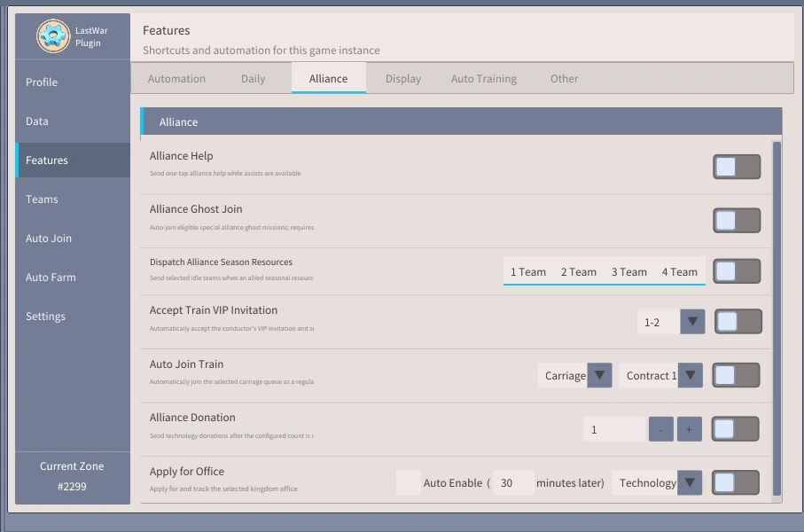This screenshot has width=804, height=532.
Task: Switch to the Daily tab
Action: coord(254,79)
